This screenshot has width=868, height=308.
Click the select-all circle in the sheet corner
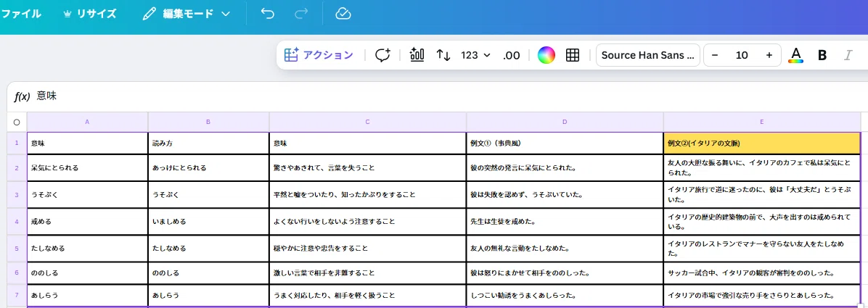(x=17, y=122)
